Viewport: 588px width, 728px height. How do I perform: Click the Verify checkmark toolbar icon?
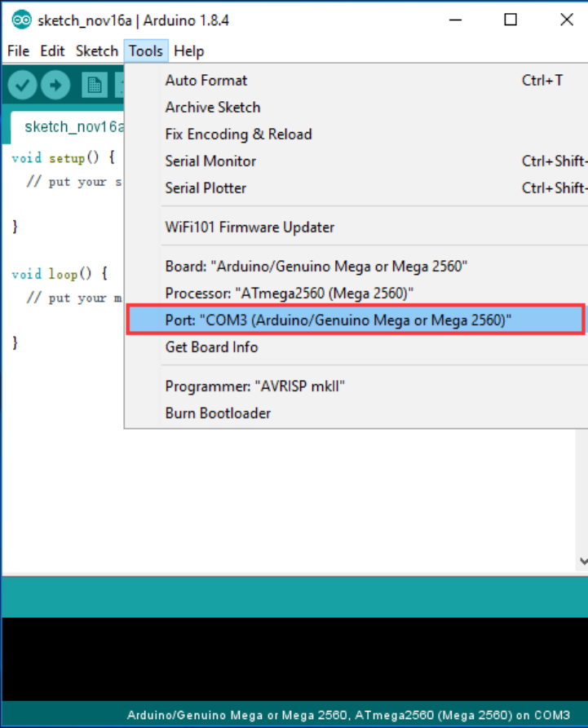coord(22,85)
